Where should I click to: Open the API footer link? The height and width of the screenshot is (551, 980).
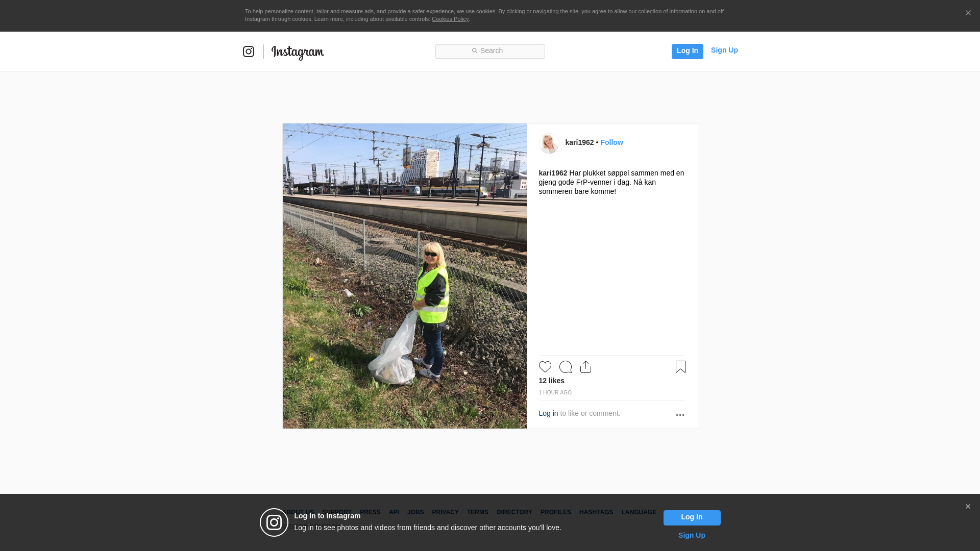(394, 512)
